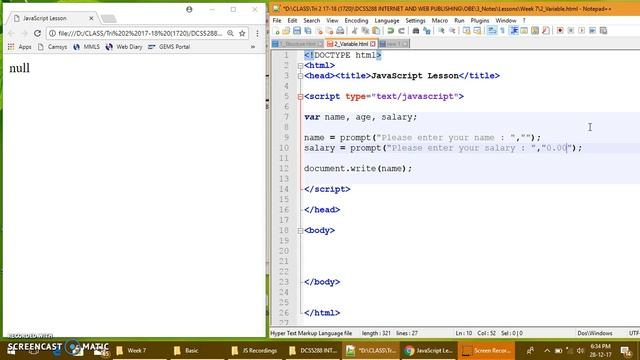Click the Find binoculars icon
The width and height of the screenshot is (640, 360).
[416, 31]
